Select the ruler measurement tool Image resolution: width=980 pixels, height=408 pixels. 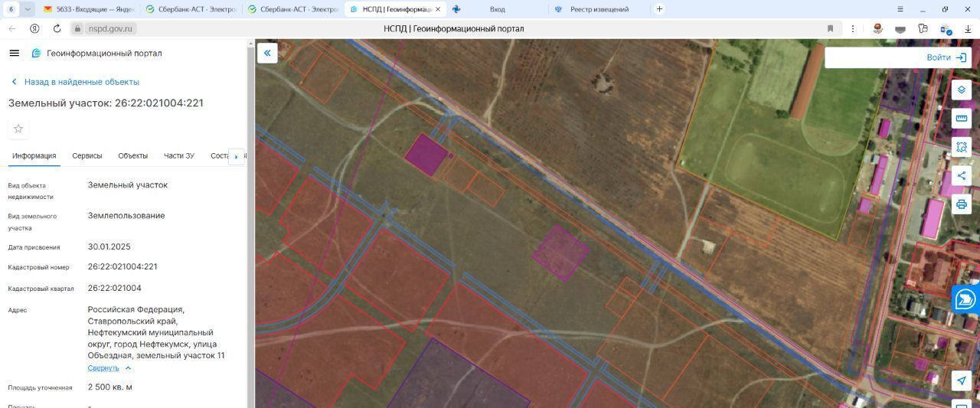point(962,119)
